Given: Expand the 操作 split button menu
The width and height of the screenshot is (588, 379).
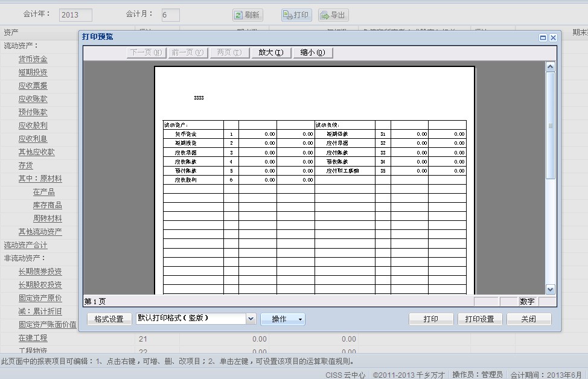Looking at the screenshot, I should coord(300,319).
